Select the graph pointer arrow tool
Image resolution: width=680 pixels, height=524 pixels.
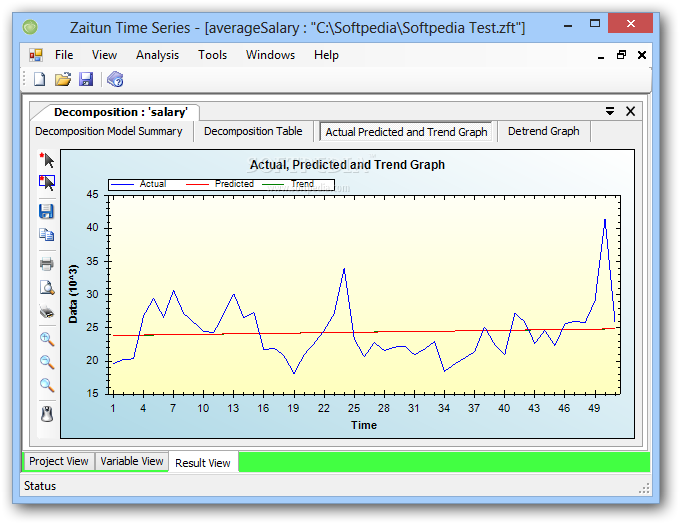click(x=47, y=160)
